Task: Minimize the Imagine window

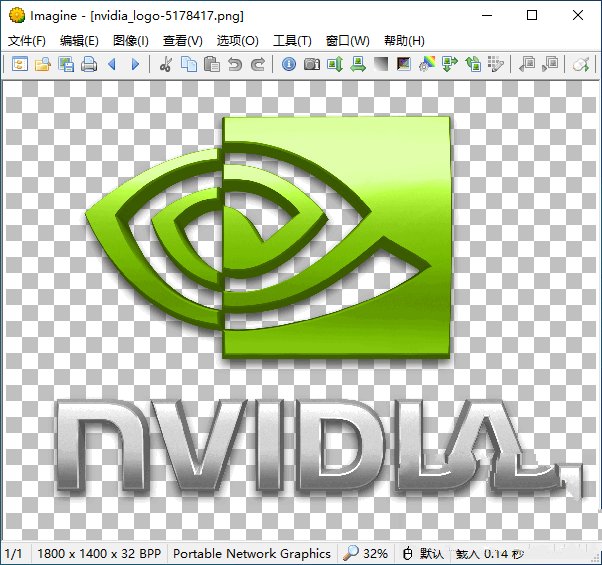Action: [487, 15]
